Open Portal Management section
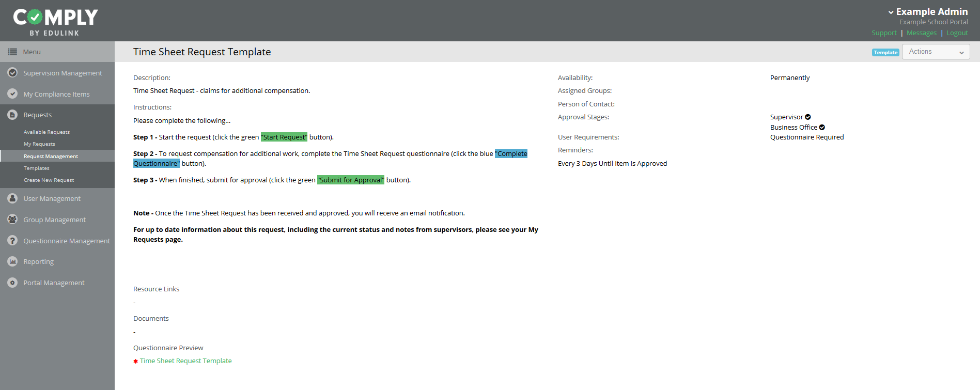 [57, 283]
